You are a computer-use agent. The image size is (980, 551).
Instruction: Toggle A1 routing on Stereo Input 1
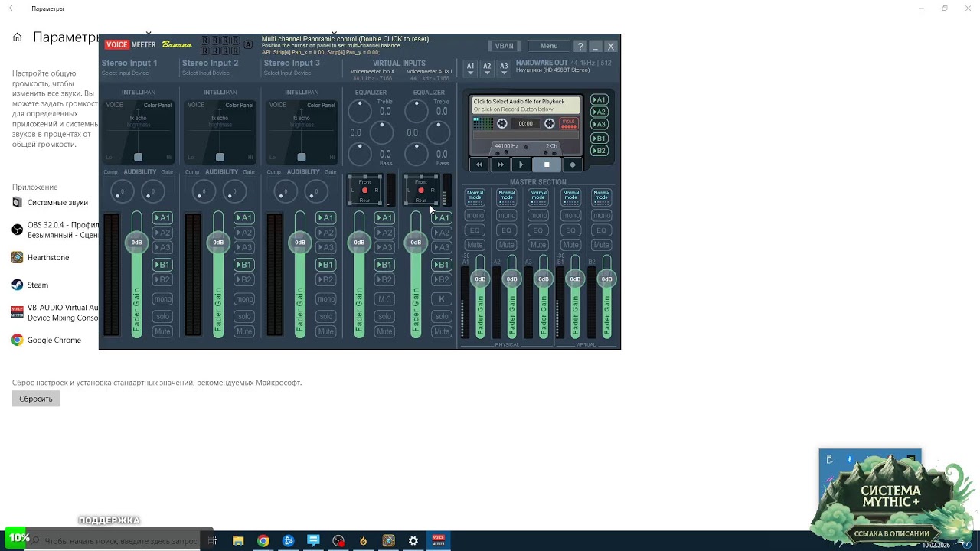162,218
